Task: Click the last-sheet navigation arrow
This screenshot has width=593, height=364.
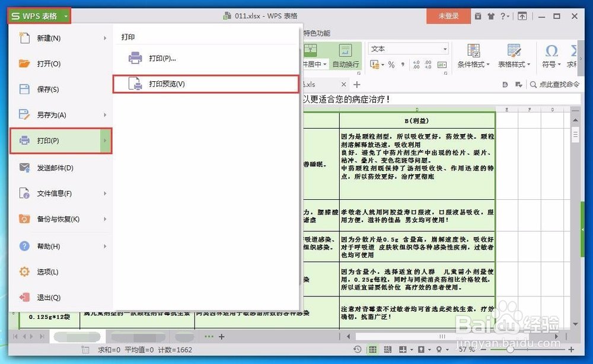Action: 42,336
